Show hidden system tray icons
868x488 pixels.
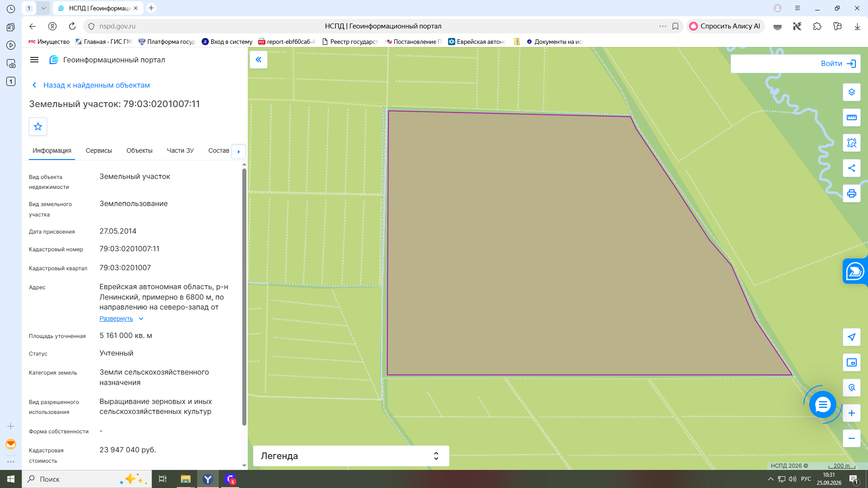point(771,479)
